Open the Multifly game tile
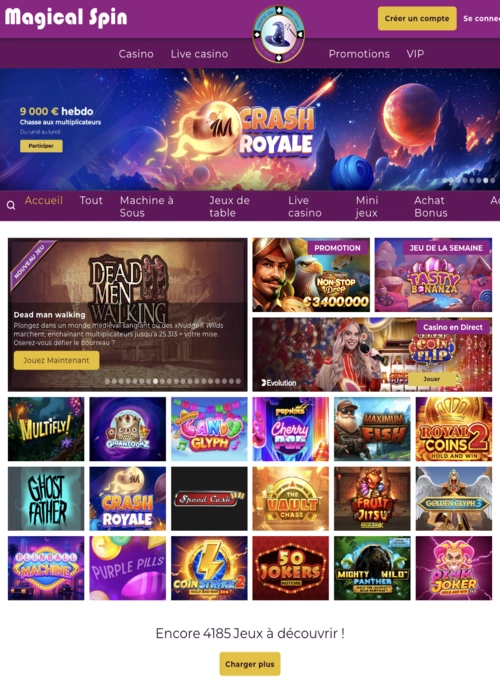The height and width of the screenshot is (700, 500). pos(46,429)
